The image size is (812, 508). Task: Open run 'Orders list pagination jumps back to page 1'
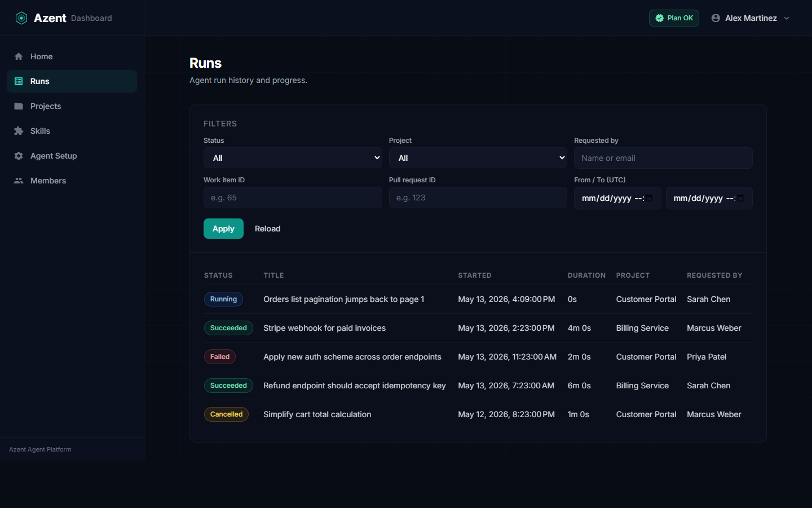pyautogui.click(x=344, y=299)
